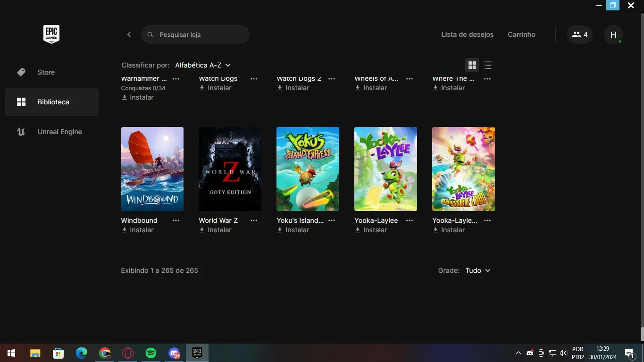The width and height of the screenshot is (644, 362).
Task: Open Unreal Engine in the sidebar
Action: click(51, 132)
